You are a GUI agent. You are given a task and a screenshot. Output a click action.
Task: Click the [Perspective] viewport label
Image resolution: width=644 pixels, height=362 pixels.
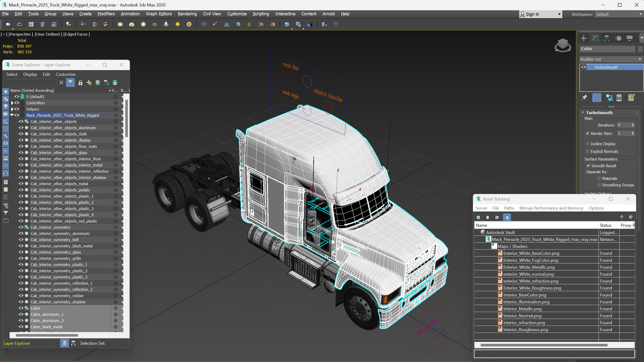[x=21, y=34]
